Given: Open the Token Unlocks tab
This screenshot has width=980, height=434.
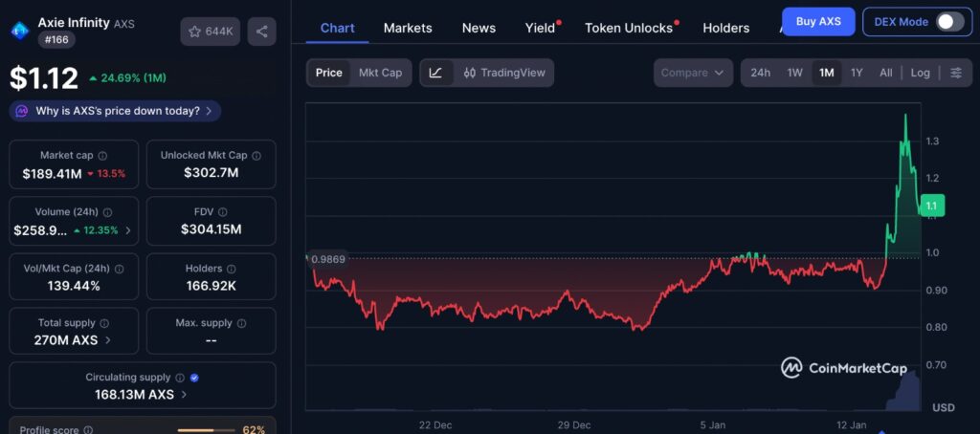Looking at the screenshot, I should 630,28.
